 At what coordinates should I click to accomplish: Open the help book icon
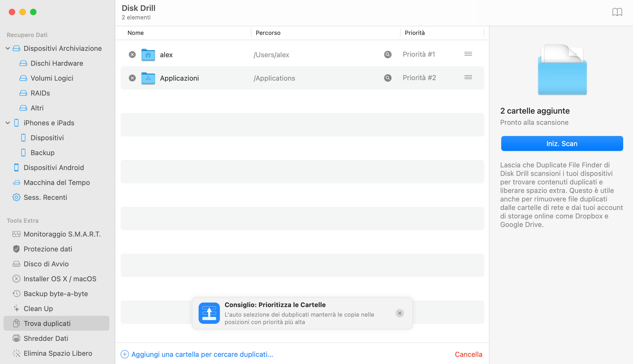pos(617,12)
